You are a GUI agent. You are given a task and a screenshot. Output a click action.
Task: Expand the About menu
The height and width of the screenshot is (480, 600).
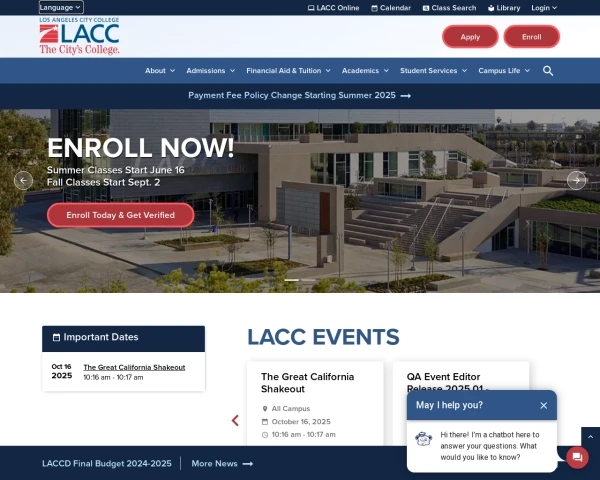(160, 70)
